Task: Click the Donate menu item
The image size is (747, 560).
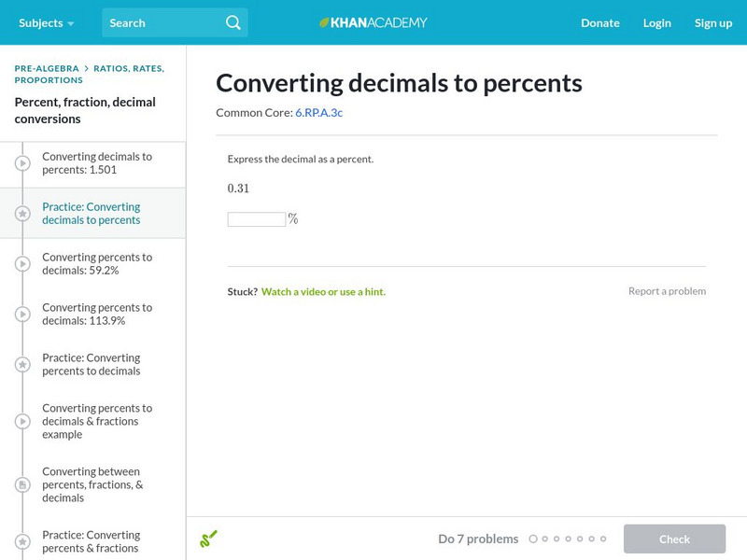Action: 599,22
